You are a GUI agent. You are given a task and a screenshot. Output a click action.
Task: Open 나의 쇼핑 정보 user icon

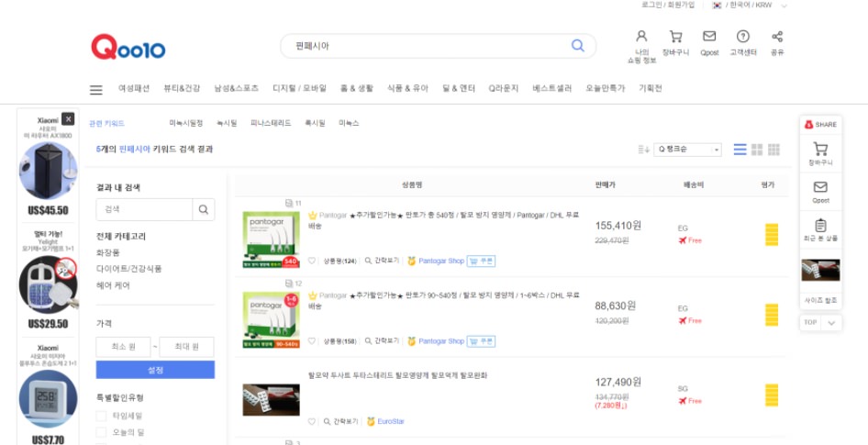[641, 37]
